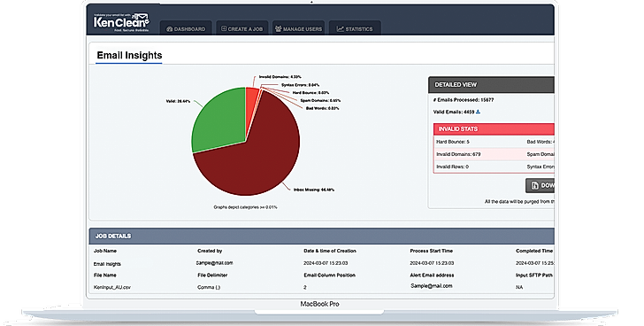Open the Create a Job tab
Screen dimensions: 644x326
(x=241, y=28)
